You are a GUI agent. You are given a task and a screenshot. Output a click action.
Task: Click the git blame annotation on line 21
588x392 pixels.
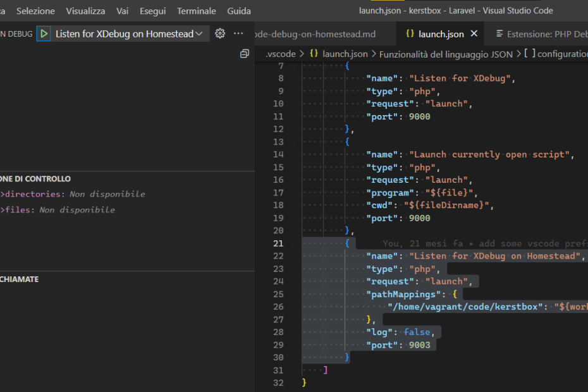point(485,243)
